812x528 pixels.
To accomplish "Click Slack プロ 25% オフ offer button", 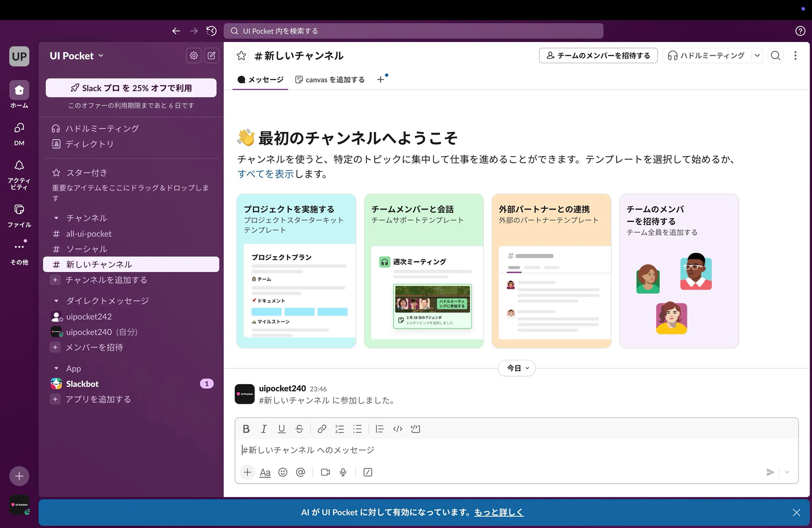I will pyautogui.click(x=131, y=88).
